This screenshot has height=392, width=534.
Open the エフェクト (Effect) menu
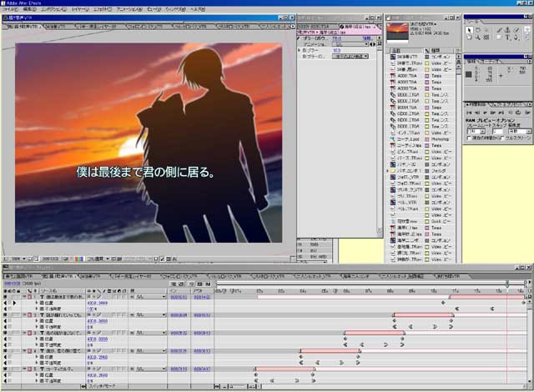click(101, 9)
